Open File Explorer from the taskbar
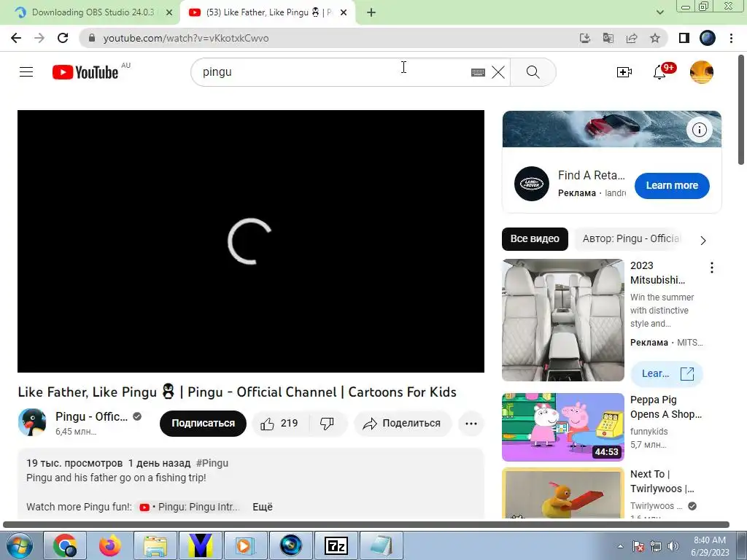The width and height of the screenshot is (747, 560). (155, 545)
